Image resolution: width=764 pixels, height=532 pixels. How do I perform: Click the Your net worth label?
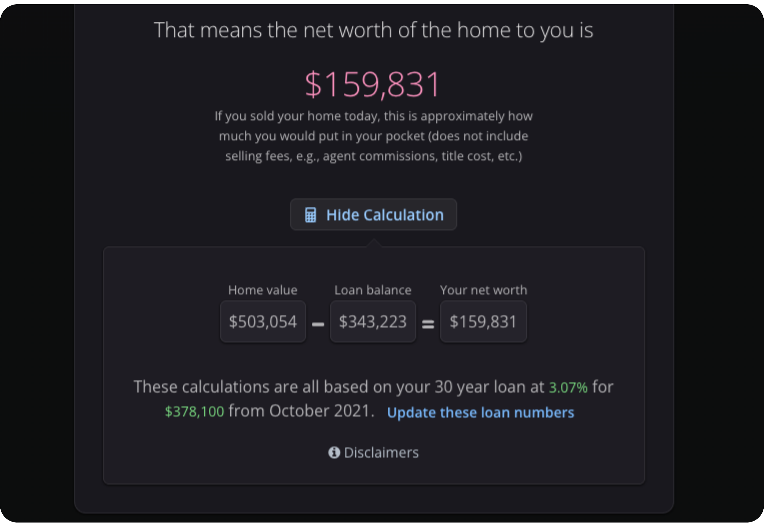pyautogui.click(x=483, y=290)
